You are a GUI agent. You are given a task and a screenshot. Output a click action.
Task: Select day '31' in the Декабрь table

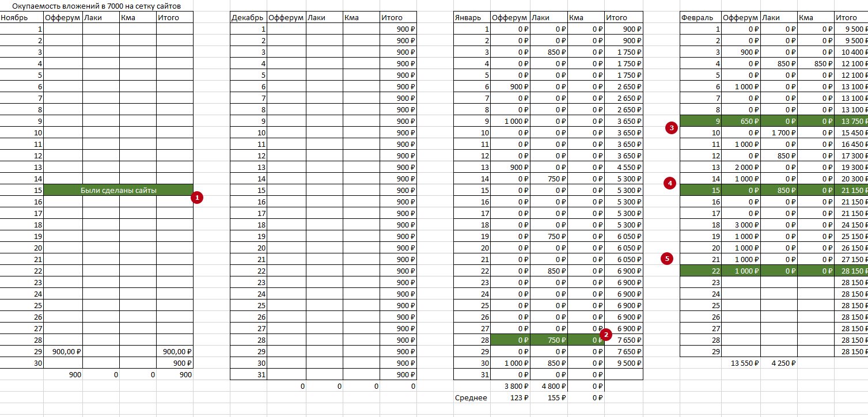click(x=248, y=374)
